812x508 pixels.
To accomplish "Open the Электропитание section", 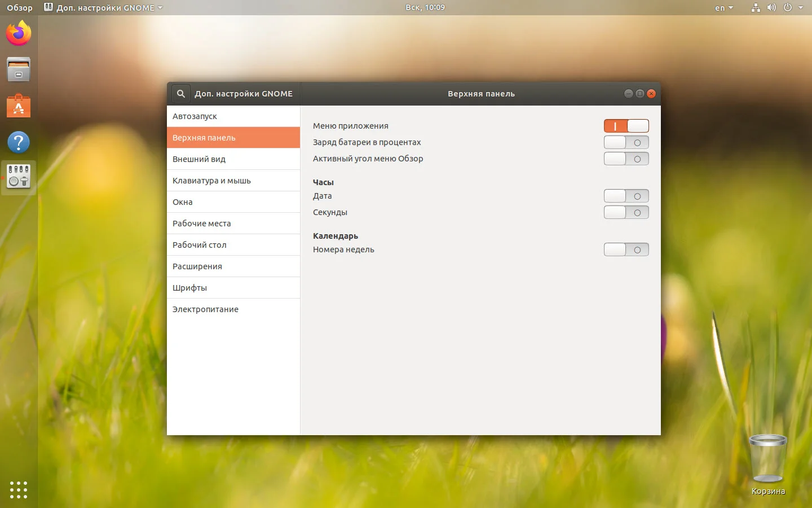I will (233, 309).
